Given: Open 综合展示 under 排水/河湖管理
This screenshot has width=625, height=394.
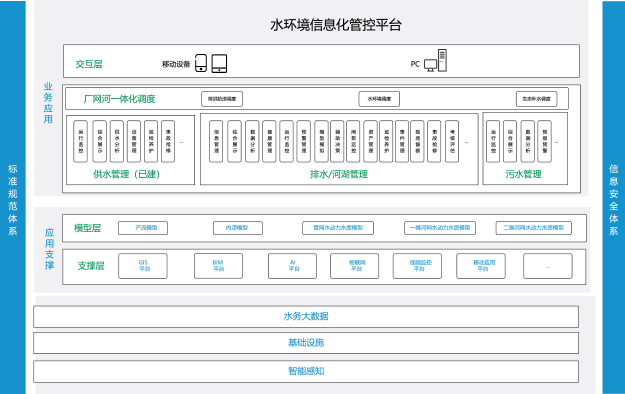Looking at the screenshot, I should (x=234, y=141).
